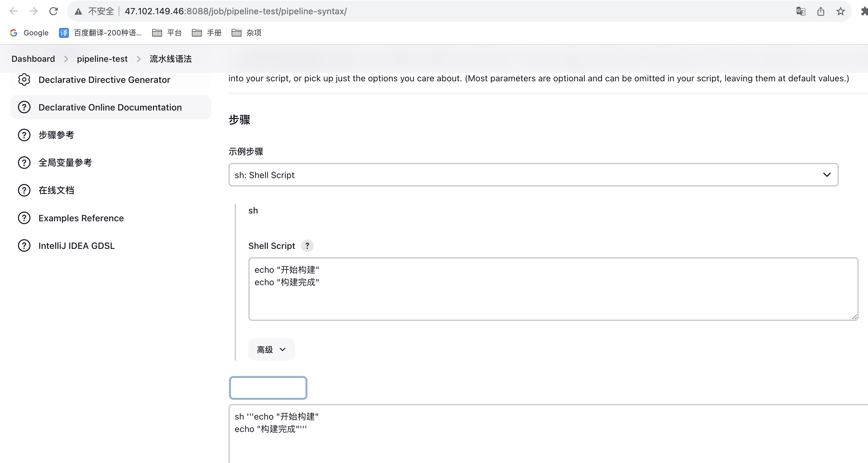Open the 百度翻译 bookmark
The height and width of the screenshot is (463, 868).
[x=100, y=33]
